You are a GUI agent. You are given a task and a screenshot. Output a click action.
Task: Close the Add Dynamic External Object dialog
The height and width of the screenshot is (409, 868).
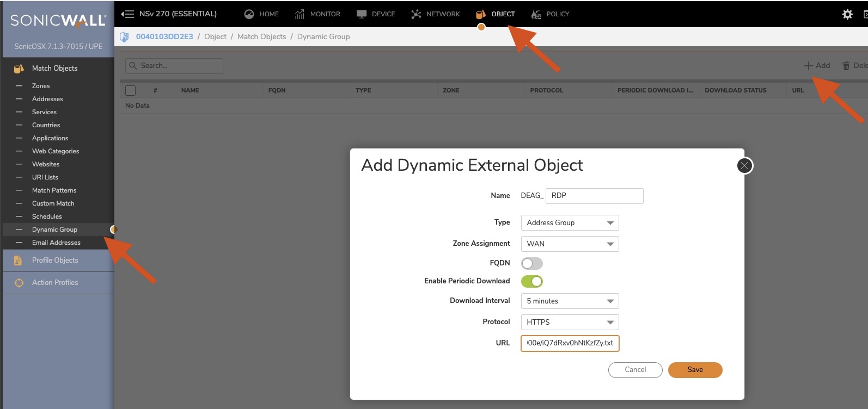(744, 166)
